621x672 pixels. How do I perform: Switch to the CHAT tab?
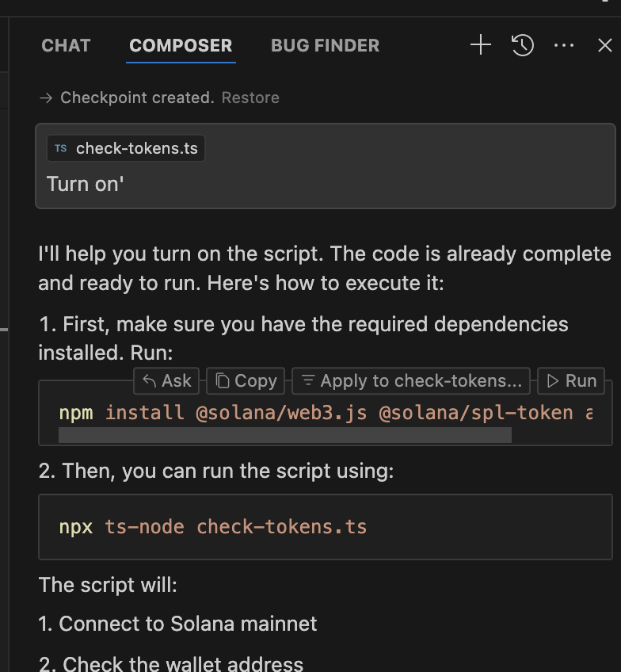[66, 46]
